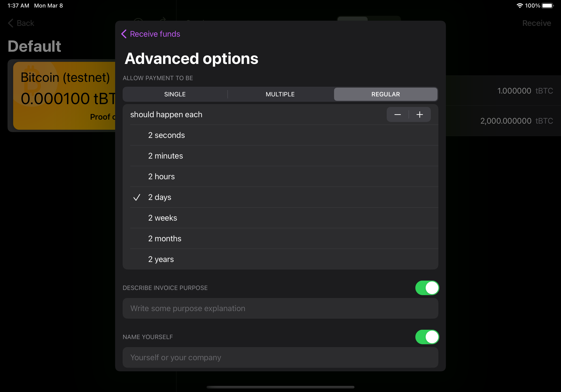Tap Receive in the background window
Image resolution: width=561 pixels, height=392 pixels.
click(x=536, y=23)
